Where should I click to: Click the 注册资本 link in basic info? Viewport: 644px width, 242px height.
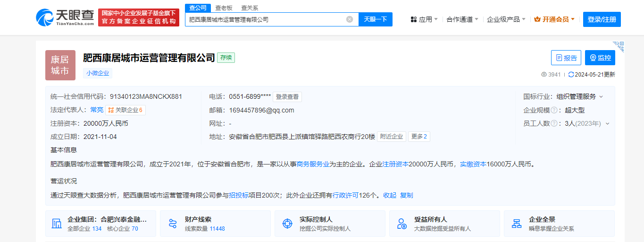click(x=395, y=164)
